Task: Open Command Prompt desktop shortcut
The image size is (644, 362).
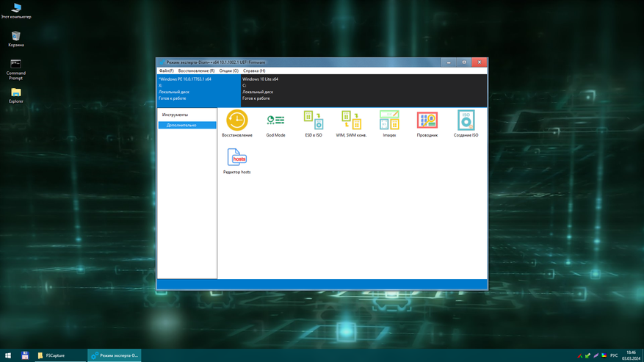Action: pyautogui.click(x=16, y=70)
